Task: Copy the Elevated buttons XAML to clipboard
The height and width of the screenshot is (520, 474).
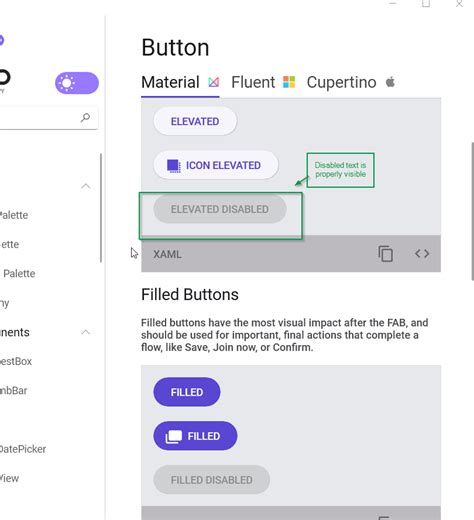Action: point(385,254)
